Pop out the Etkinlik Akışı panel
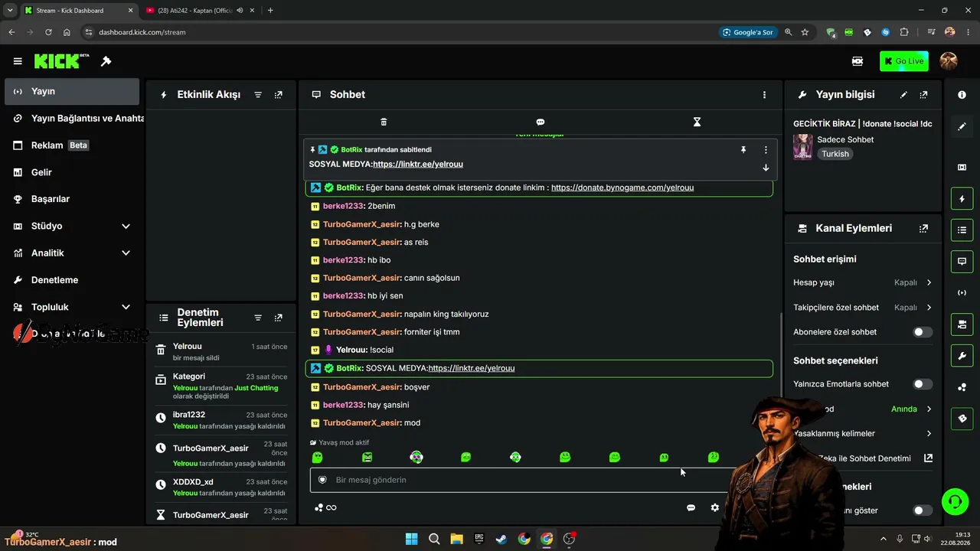Screen dimensions: 980x551 279,95
